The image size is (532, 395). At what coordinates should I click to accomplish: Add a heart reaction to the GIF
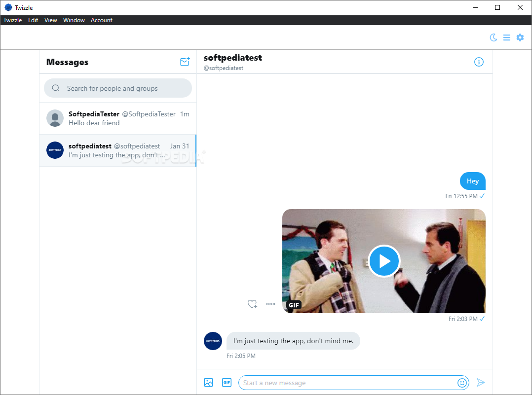click(x=252, y=304)
